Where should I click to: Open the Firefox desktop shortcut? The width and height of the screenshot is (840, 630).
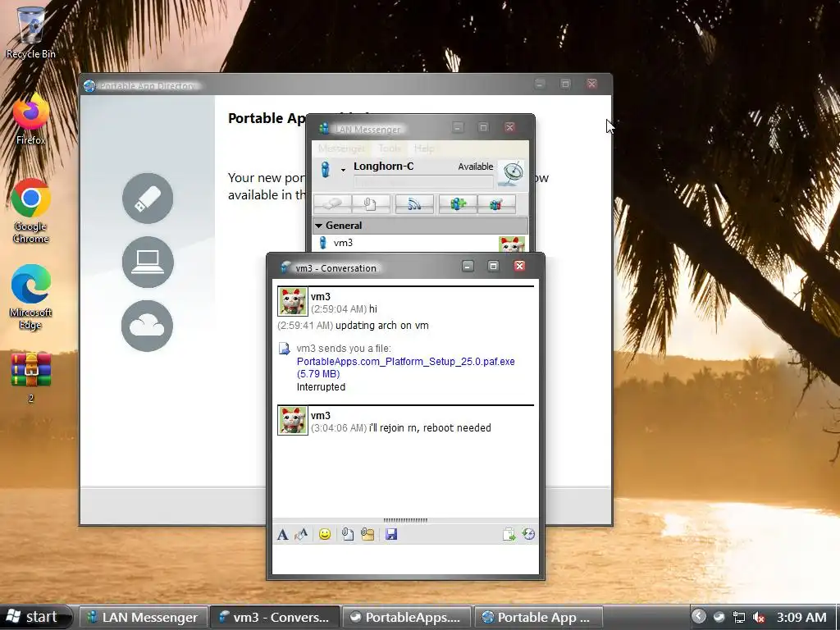pos(30,118)
